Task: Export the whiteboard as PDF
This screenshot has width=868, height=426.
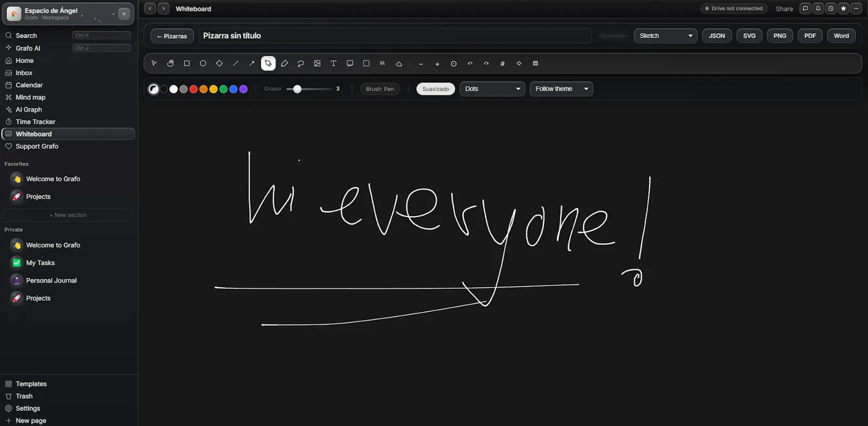Action: point(810,36)
